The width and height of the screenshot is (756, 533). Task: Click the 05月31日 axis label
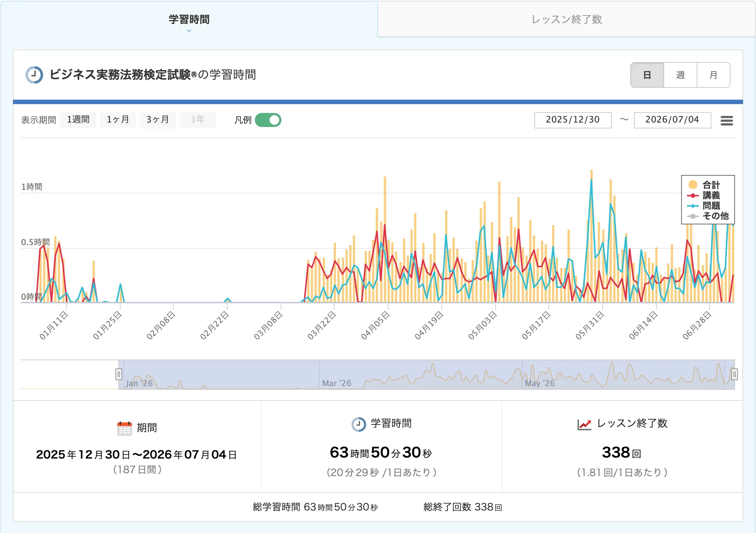pos(590,325)
